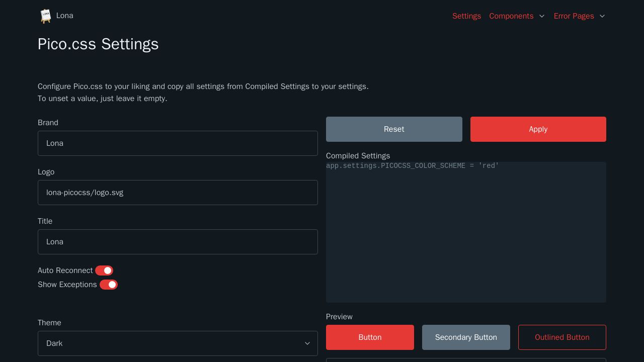Click the Pico.css Settings heading
The image size is (644, 362).
98,44
